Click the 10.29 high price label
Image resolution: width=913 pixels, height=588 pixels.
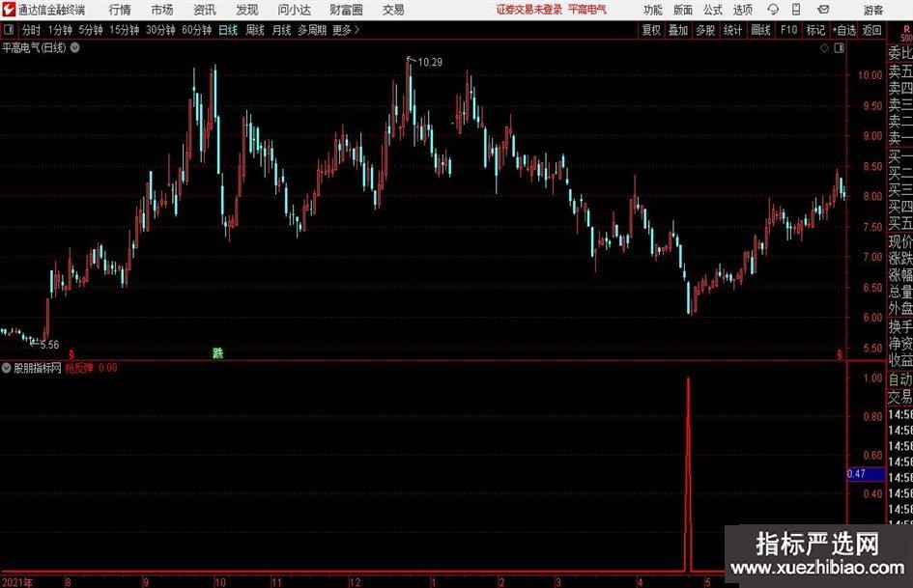tap(430, 62)
